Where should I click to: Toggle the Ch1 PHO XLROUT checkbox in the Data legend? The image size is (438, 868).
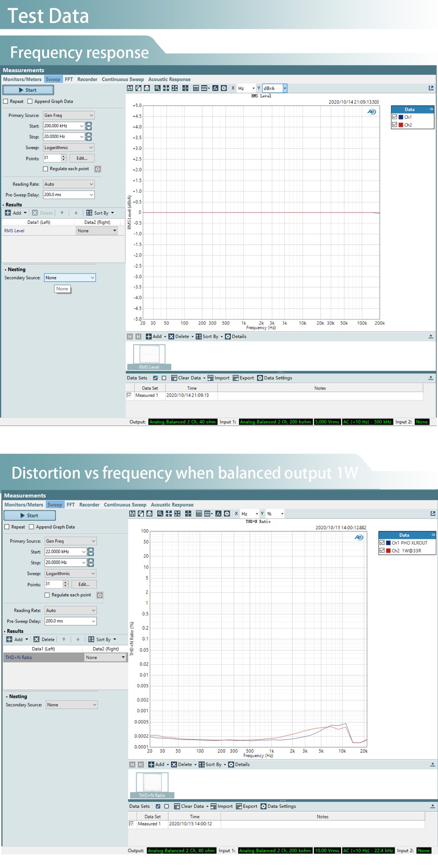click(x=382, y=542)
